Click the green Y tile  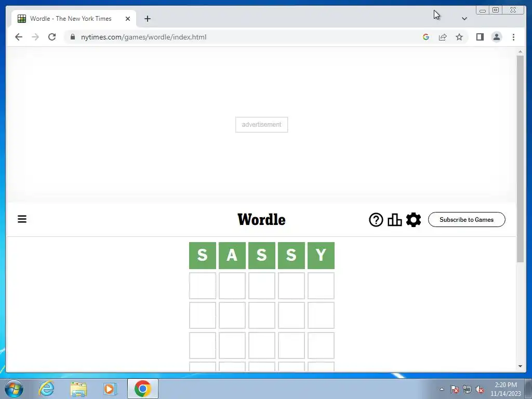coord(321,256)
